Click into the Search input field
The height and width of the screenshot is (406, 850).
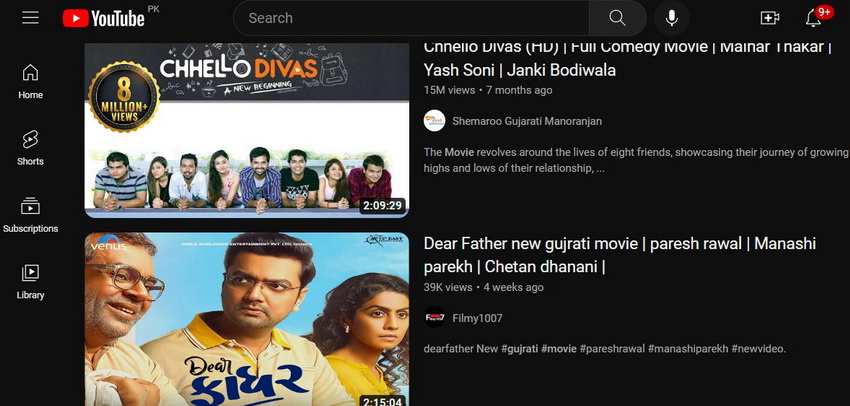pos(411,18)
